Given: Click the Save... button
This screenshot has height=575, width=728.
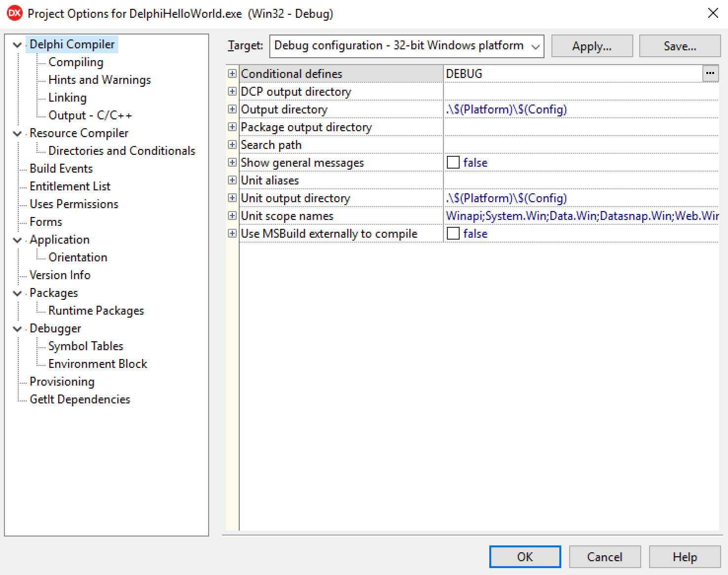Looking at the screenshot, I should 680,46.
